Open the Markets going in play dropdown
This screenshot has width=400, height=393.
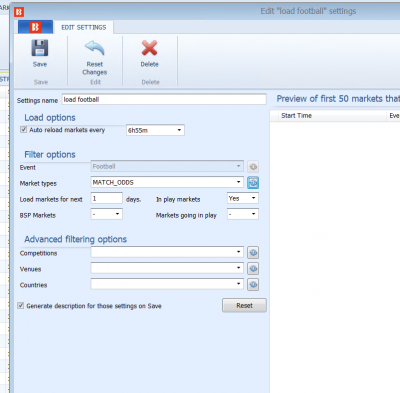[243, 214]
